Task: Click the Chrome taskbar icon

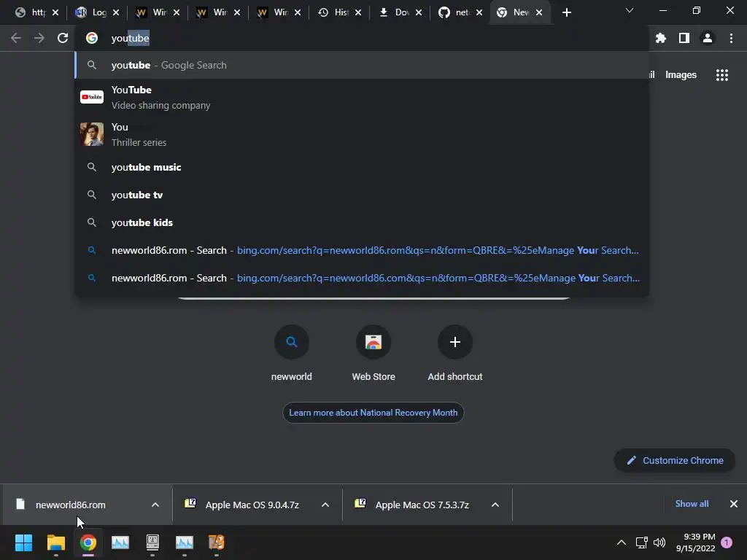Action: 88,542
